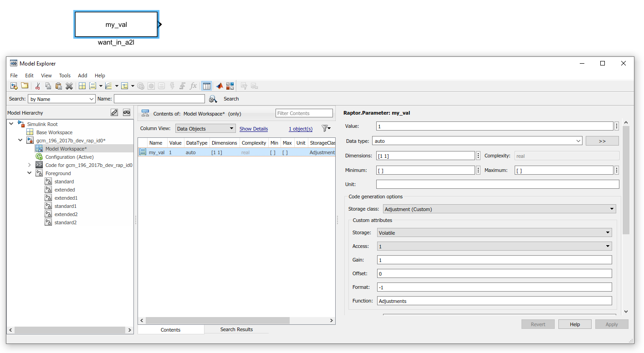Click the Contents of hierarchy icon

pyautogui.click(x=146, y=113)
